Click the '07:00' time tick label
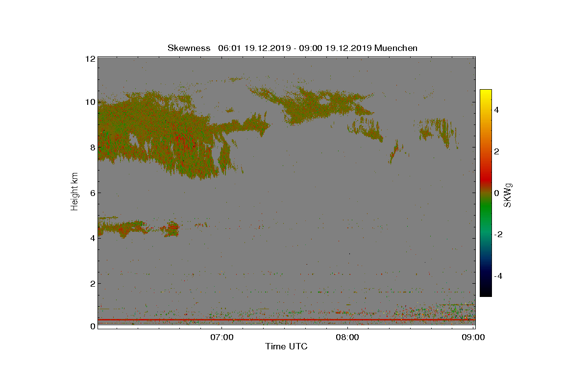This screenshot has height=392, width=588. point(221,337)
